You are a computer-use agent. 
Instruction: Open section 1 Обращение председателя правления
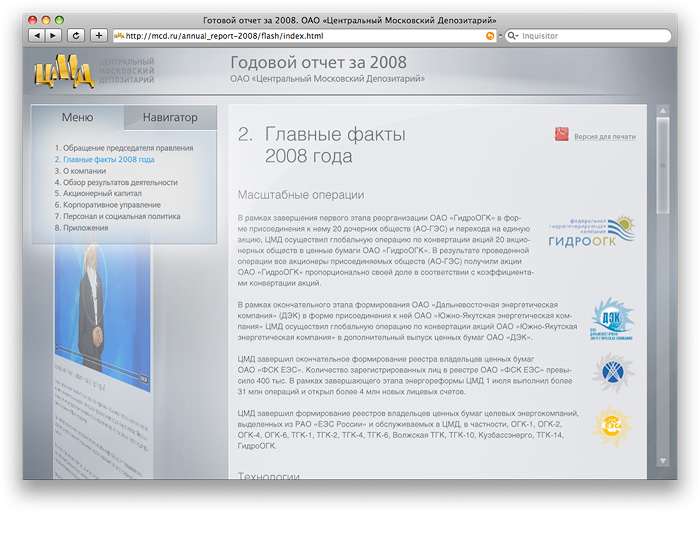pos(124,148)
